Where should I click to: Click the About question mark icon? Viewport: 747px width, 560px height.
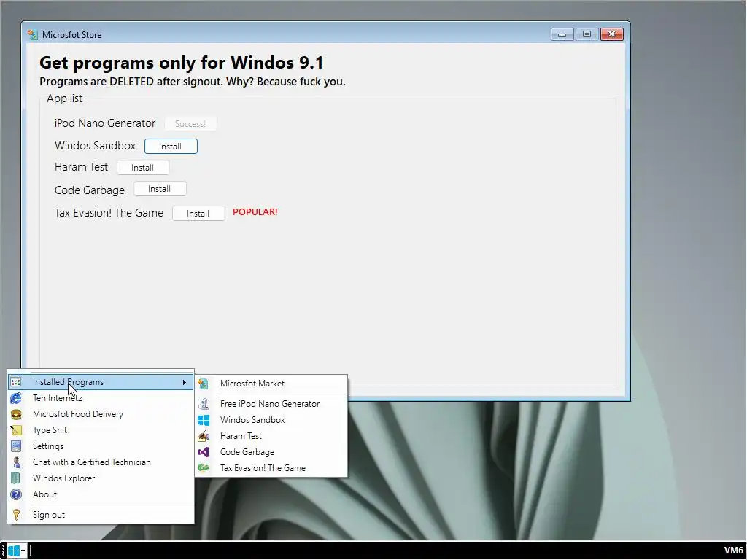pos(16,494)
